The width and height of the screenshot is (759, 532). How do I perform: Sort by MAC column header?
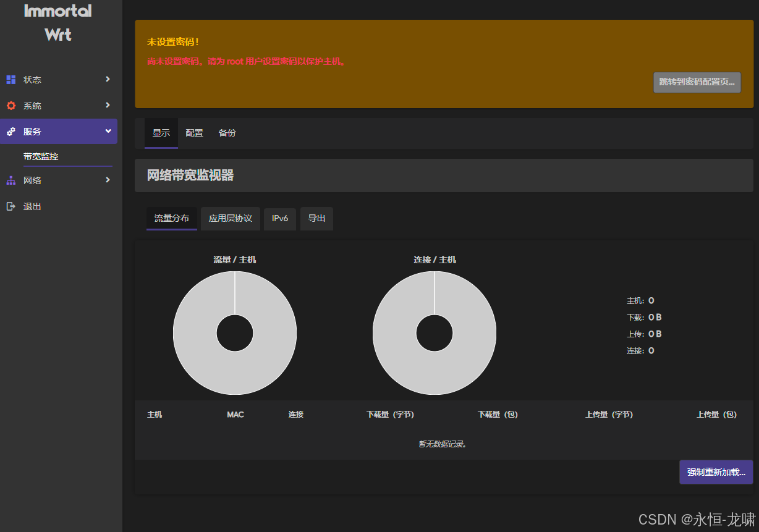[x=235, y=415]
